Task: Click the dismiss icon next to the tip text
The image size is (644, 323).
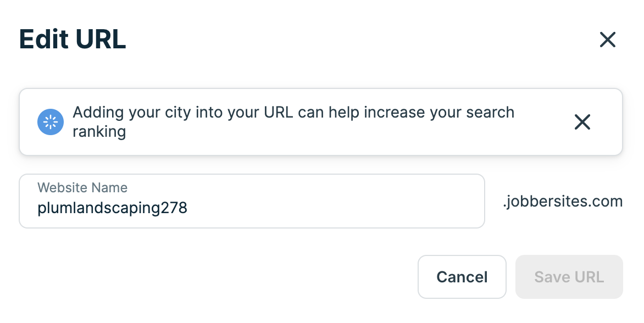Action: click(x=582, y=122)
